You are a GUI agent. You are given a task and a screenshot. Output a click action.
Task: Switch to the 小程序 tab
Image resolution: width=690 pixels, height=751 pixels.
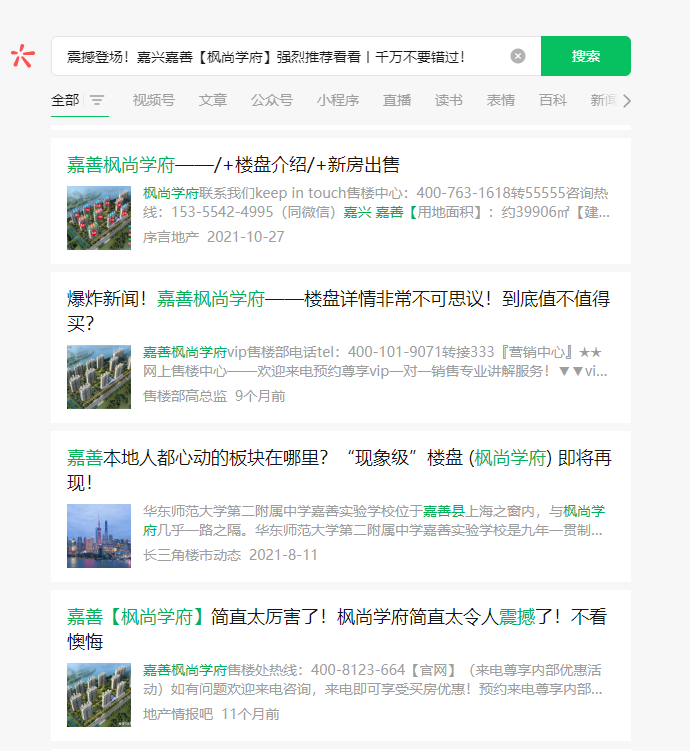click(x=338, y=100)
